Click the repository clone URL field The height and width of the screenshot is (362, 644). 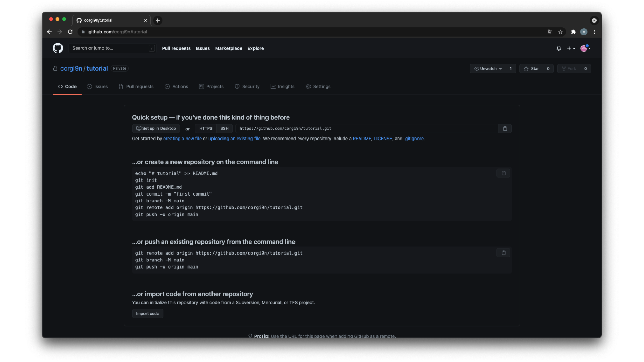pyautogui.click(x=367, y=128)
